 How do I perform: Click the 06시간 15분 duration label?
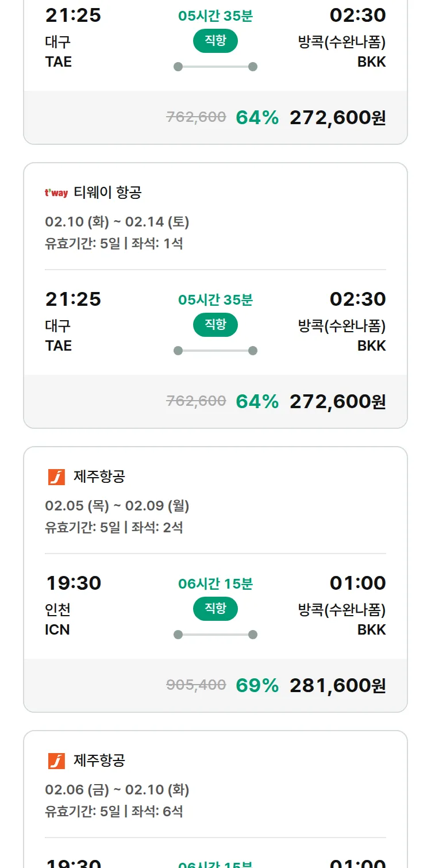(215, 584)
